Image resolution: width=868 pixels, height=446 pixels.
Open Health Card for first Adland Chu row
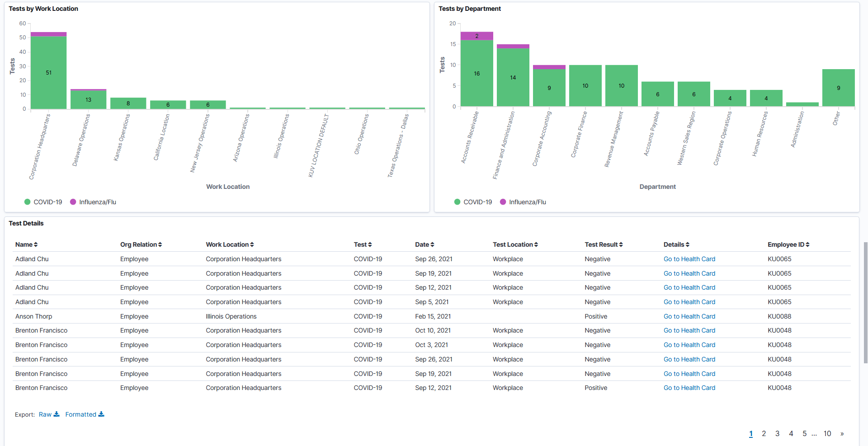(689, 259)
